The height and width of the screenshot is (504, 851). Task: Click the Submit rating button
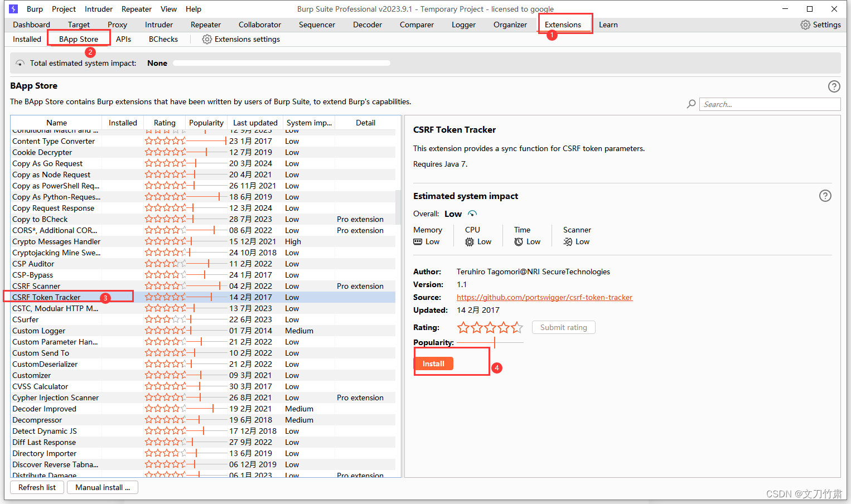point(564,327)
